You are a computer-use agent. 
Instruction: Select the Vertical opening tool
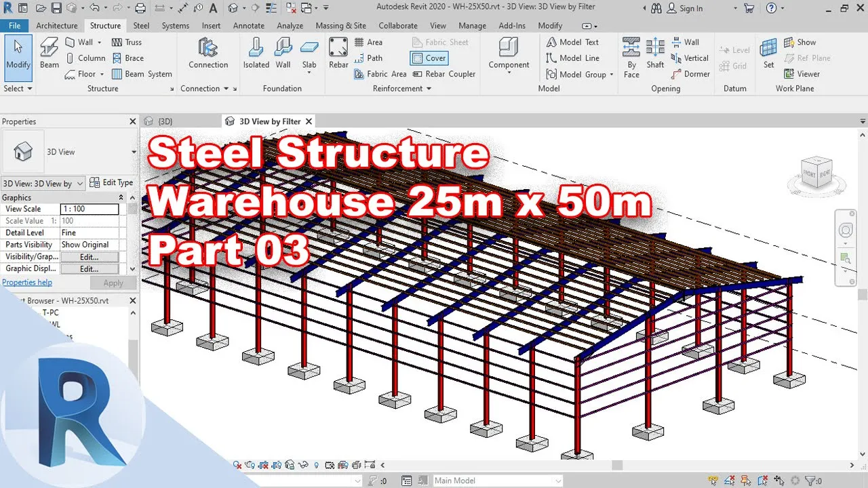pos(690,58)
